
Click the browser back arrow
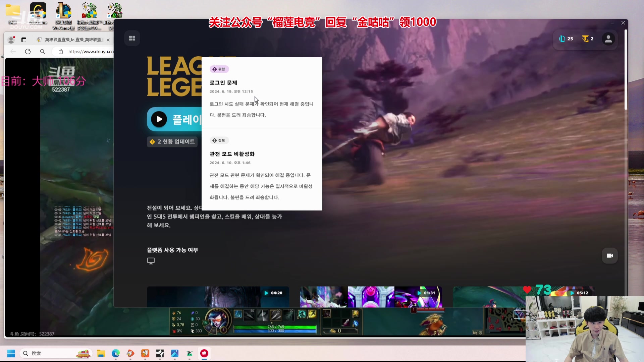pos(13,52)
